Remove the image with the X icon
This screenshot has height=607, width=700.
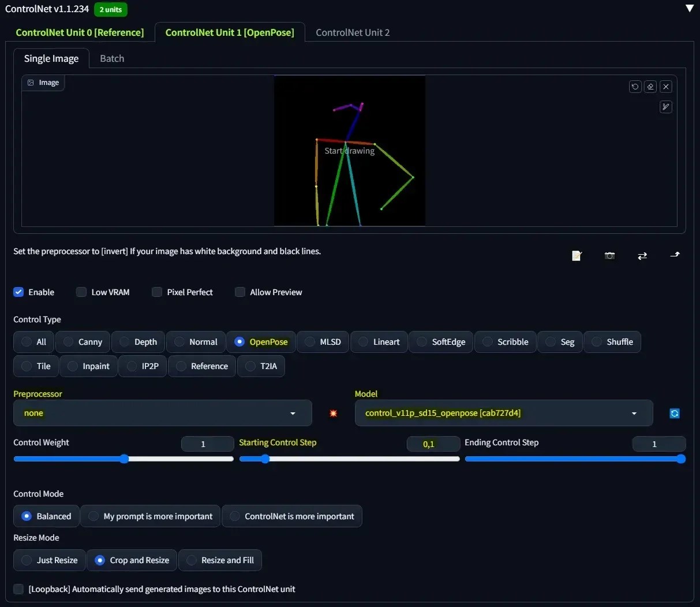[666, 87]
